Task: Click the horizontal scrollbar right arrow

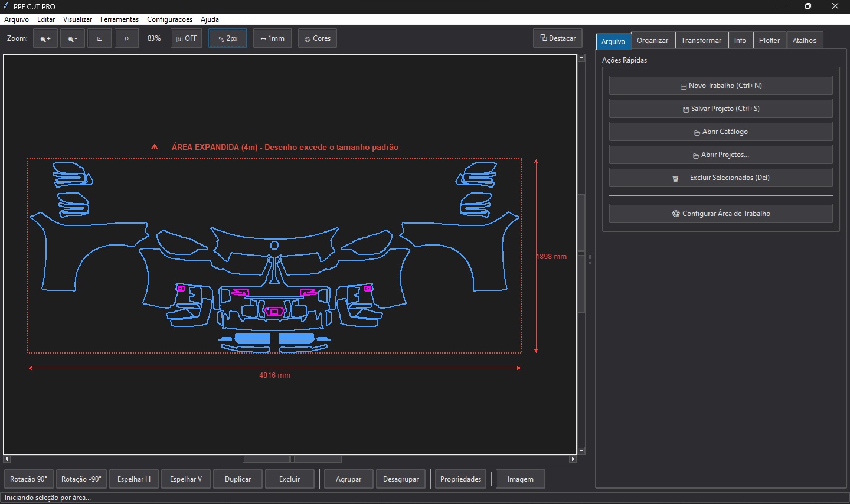Action: click(573, 459)
